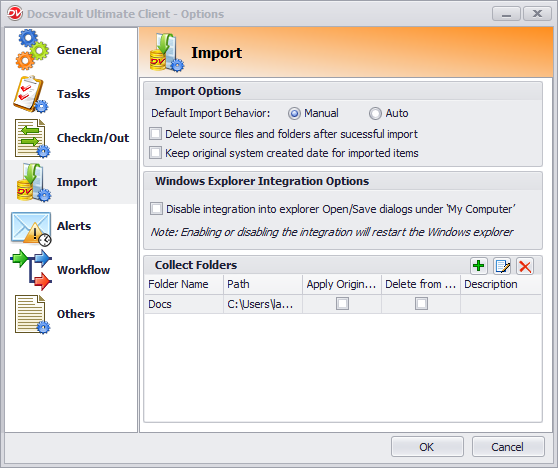558x468 pixels.
Task: Click the C:\Users path cell
Action: 263,304
